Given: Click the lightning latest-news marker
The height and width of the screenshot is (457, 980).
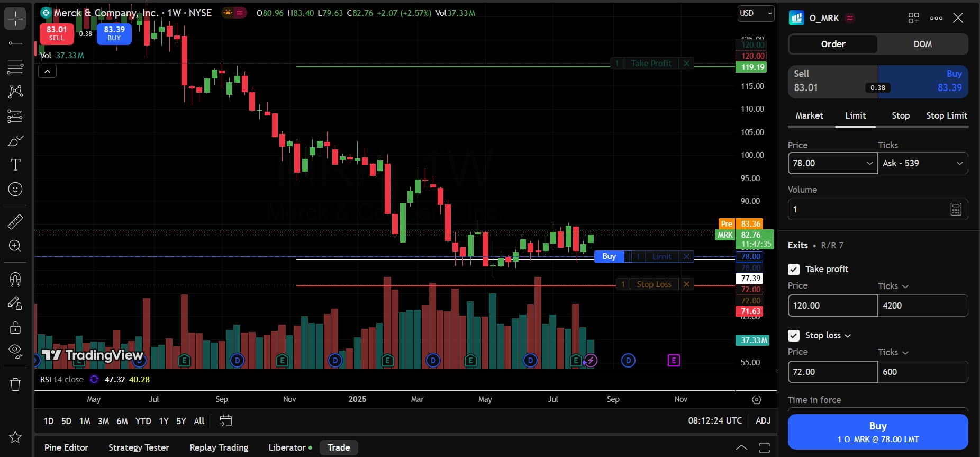Looking at the screenshot, I should pos(591,361).
